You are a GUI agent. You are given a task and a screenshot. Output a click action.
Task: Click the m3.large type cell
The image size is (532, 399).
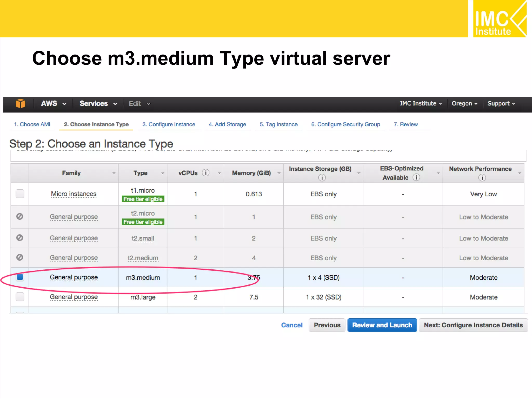pos(143,297)
